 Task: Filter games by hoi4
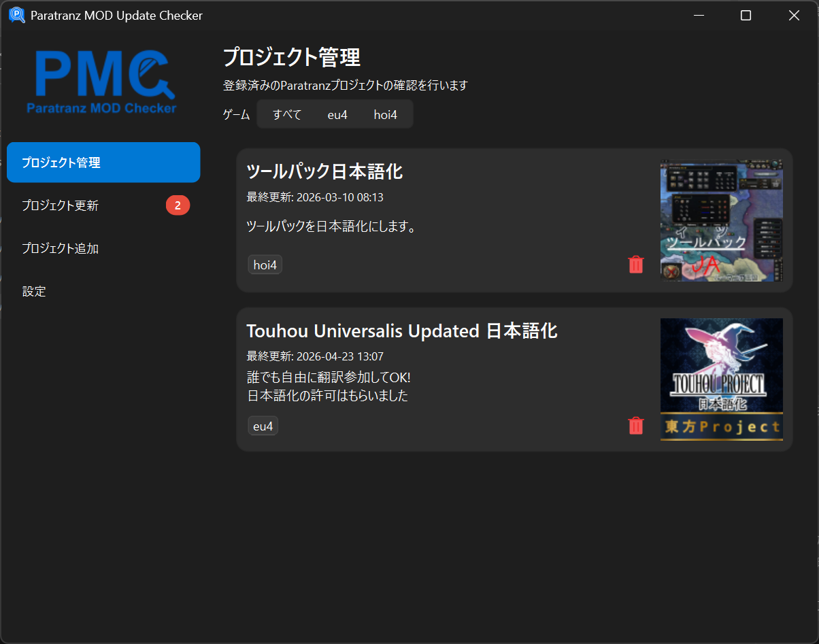coord(386,114)
